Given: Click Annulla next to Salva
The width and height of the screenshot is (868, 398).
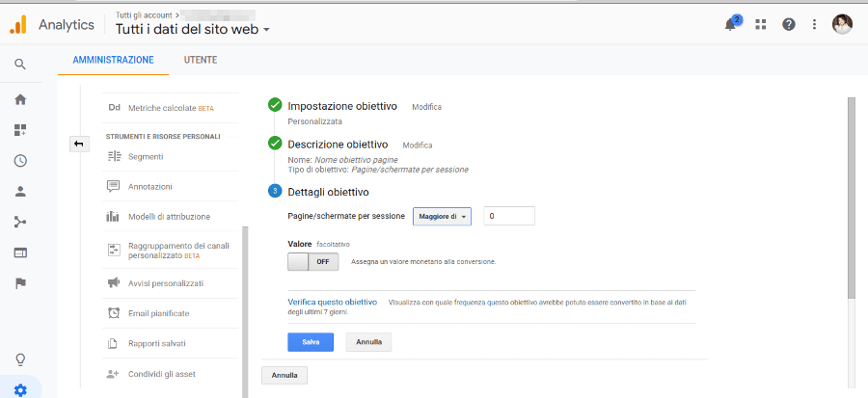Looking at the screenshot, I should (368, 342).
